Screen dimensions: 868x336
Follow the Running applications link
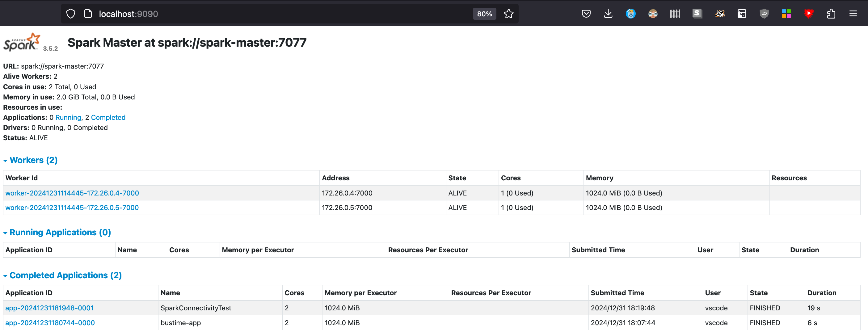click(x=68, y=117)
